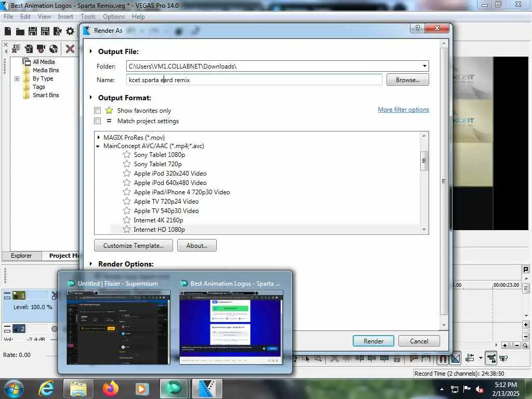Open the Edit menu
The height and width of the screenshot is (399, 532).
tap(25, 17)
